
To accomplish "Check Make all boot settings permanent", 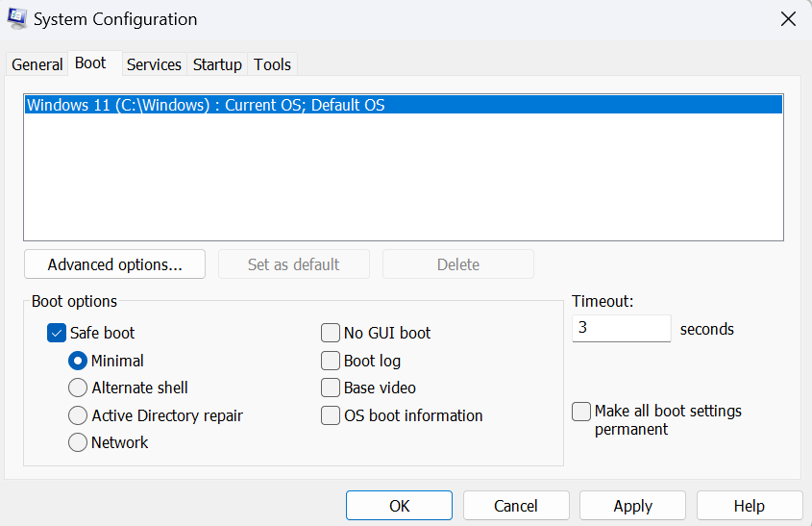I will [581, 412].
